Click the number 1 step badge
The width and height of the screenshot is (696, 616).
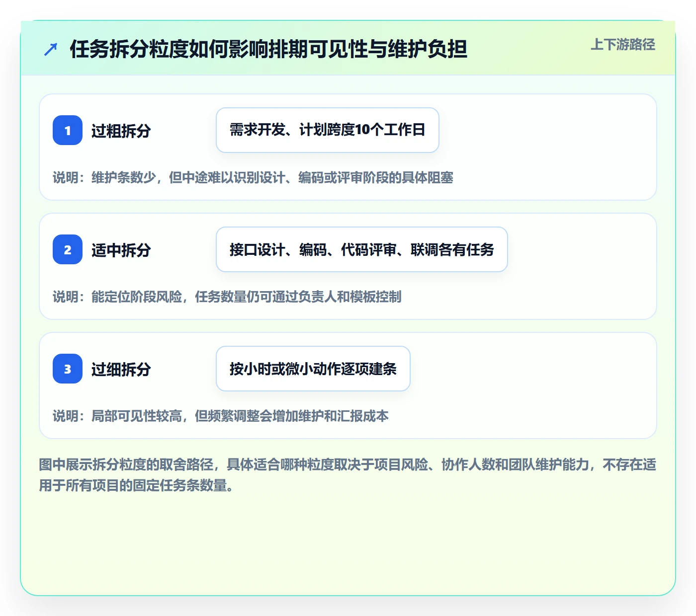68,130
